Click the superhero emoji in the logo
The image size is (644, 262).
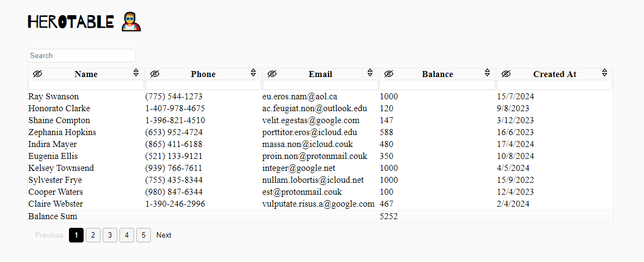tap(131, 22)
